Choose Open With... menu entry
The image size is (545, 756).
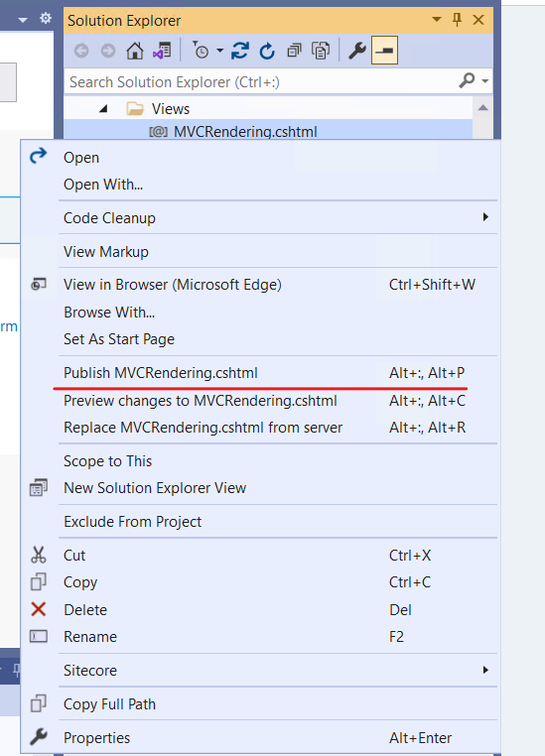(260, 185)
